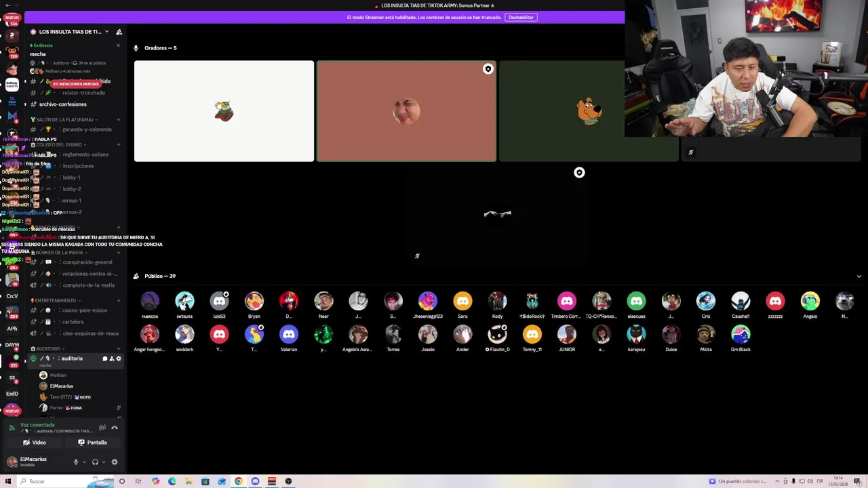Screen dimensions: 868x488
Task: Add channel to SALÓN DE LA FLA? category
Action: point(119,120)
